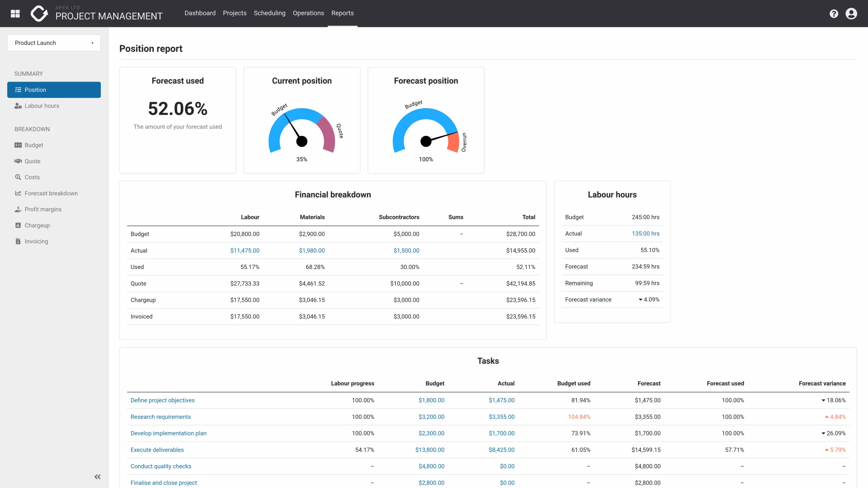Click the actual labour hours 135:00 link

[x=645, y=233]
